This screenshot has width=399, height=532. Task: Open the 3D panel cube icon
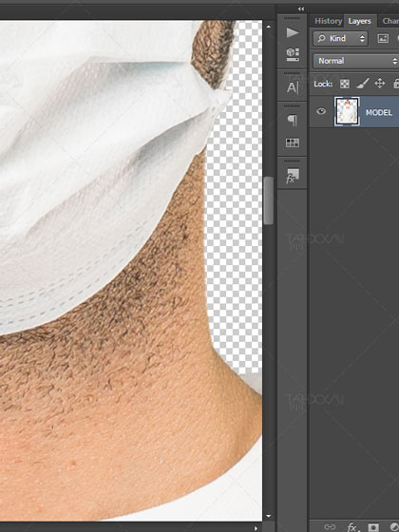pyautogui.click(x=293, y=54)
